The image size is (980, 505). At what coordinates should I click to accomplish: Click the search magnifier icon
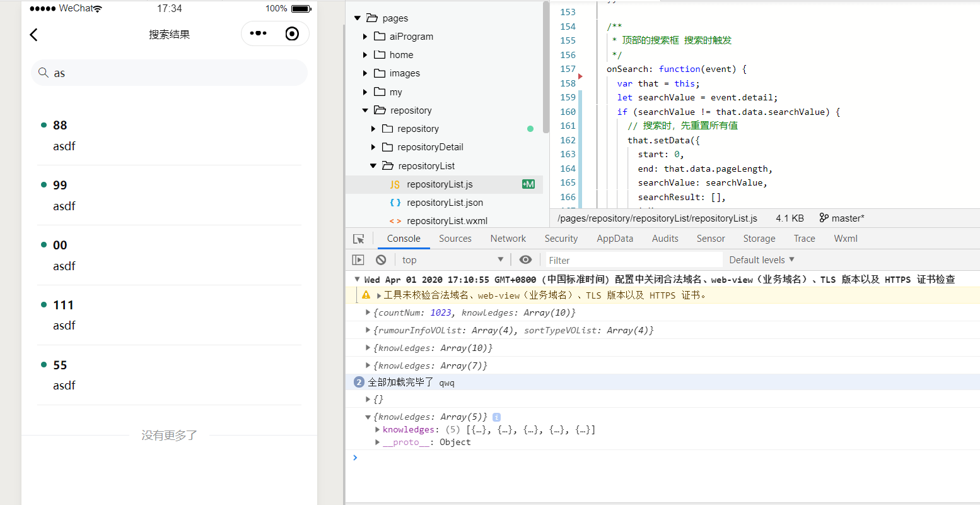point(44,73)
